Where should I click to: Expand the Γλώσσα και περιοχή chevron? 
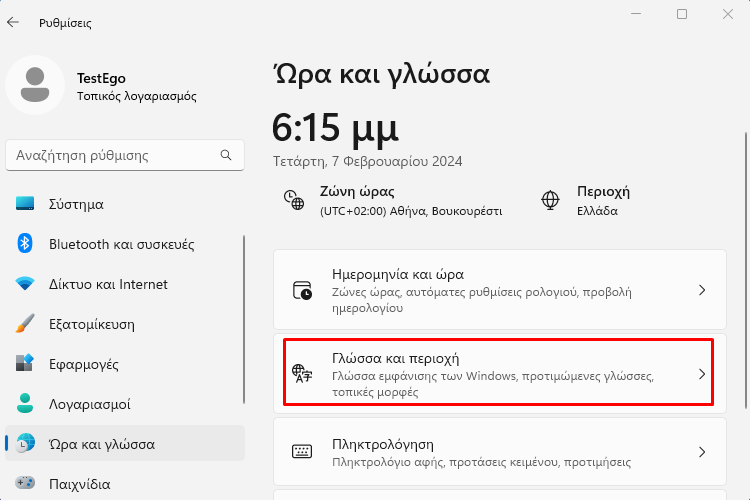pos(702,374)
